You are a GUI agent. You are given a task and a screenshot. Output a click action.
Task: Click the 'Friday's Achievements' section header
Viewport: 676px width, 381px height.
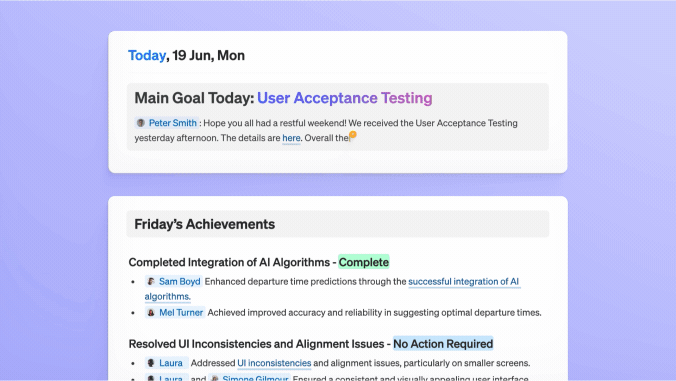point(338,224)
